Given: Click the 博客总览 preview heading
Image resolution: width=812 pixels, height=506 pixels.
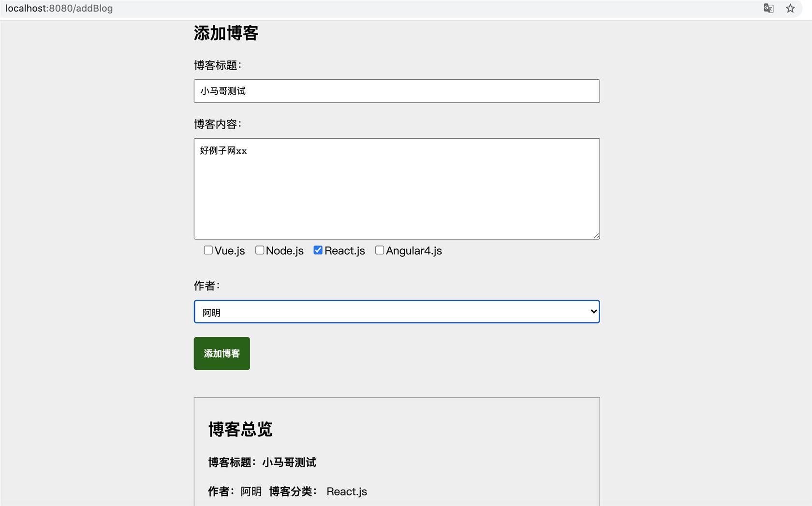Looking at the screenshot, I should pos(240,429).
